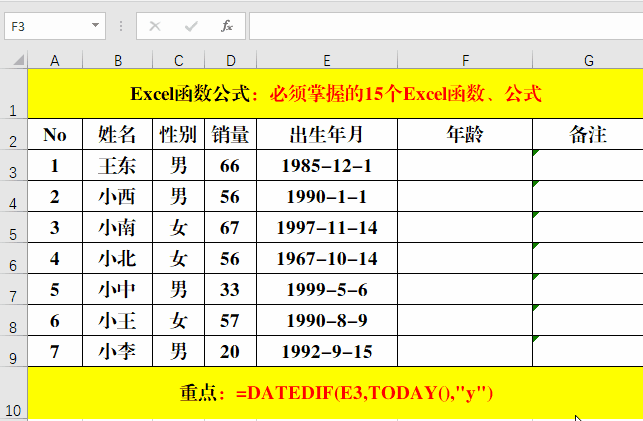Click the yellow title cell in row 1
Screen dimensions: 643x421
[x=335, y=94]
